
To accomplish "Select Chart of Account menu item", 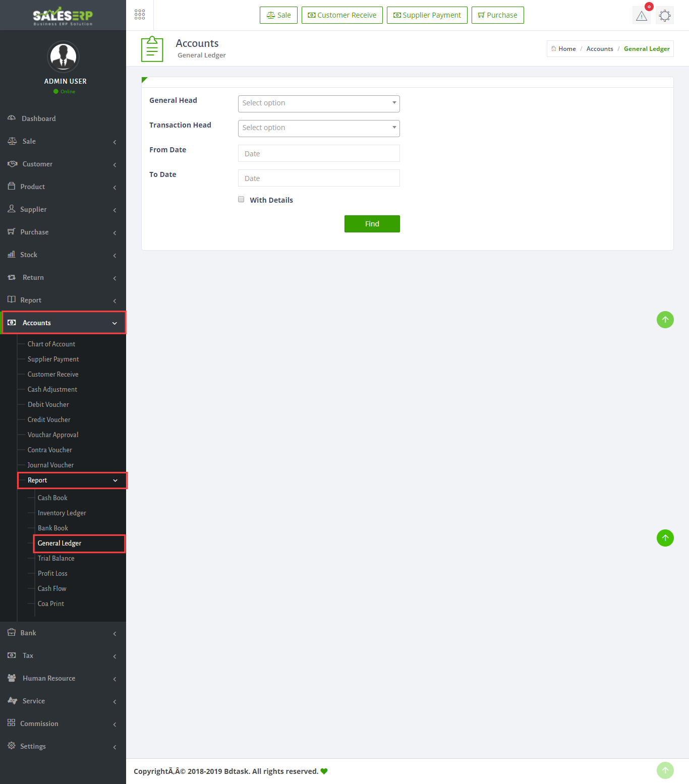I will [51, 344].
